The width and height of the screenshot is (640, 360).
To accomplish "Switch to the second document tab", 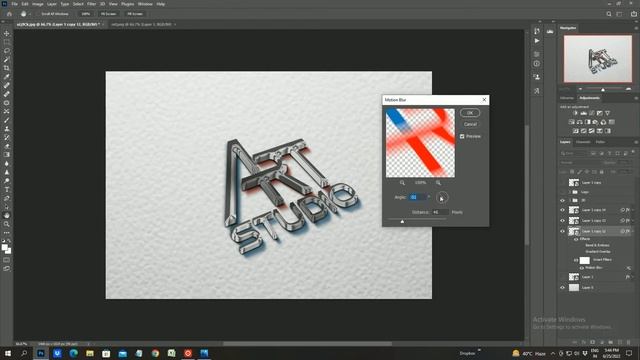I will [141, 24].
